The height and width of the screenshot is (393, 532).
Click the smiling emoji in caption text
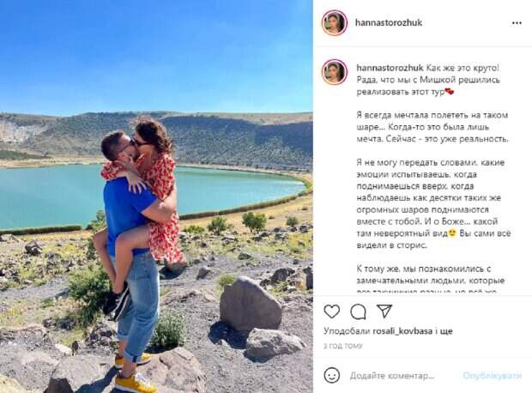pyautogui.click(x=452, y=233)
